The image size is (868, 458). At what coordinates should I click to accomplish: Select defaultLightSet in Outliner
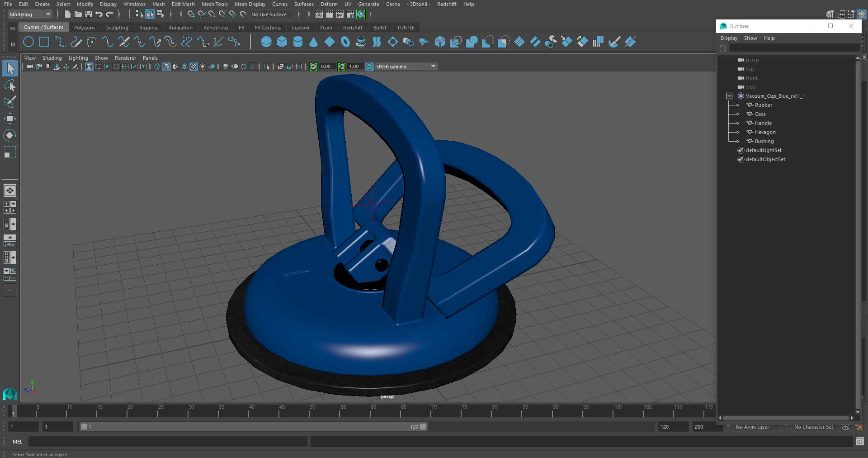tap(763, 150)
